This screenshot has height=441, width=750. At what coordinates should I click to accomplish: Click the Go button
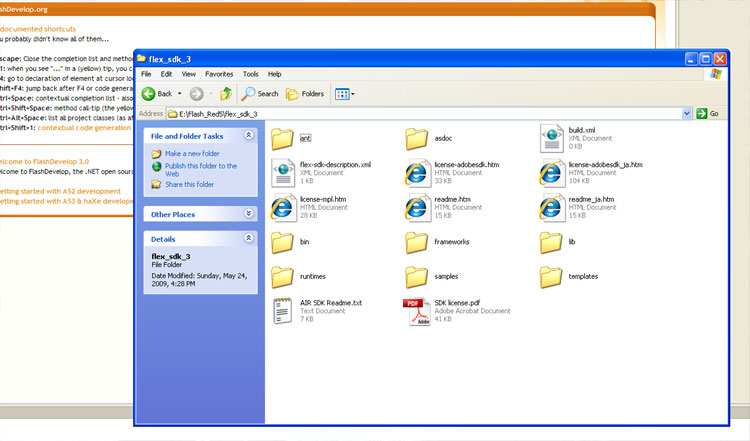[x=708, y=114]
